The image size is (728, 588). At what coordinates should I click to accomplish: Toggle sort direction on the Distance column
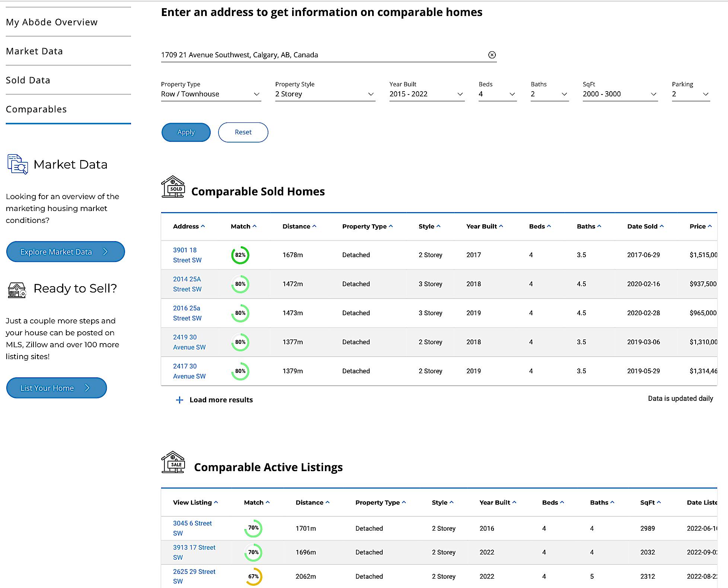(314, 226)
